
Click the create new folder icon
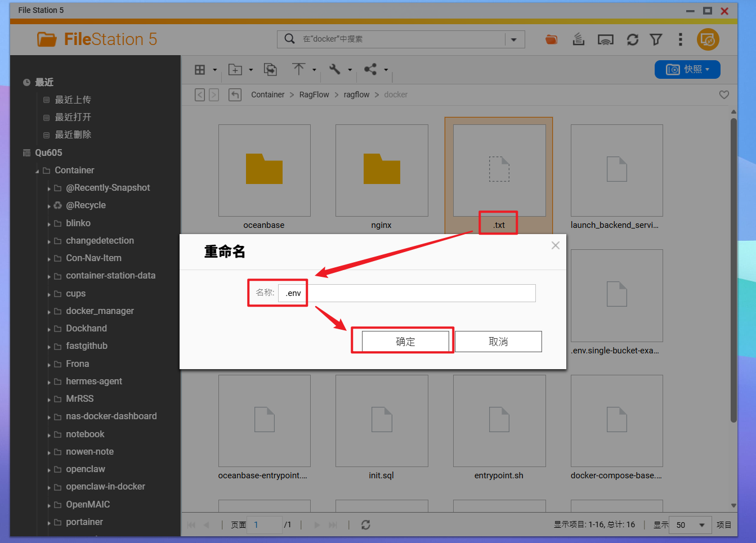(235, 70)
